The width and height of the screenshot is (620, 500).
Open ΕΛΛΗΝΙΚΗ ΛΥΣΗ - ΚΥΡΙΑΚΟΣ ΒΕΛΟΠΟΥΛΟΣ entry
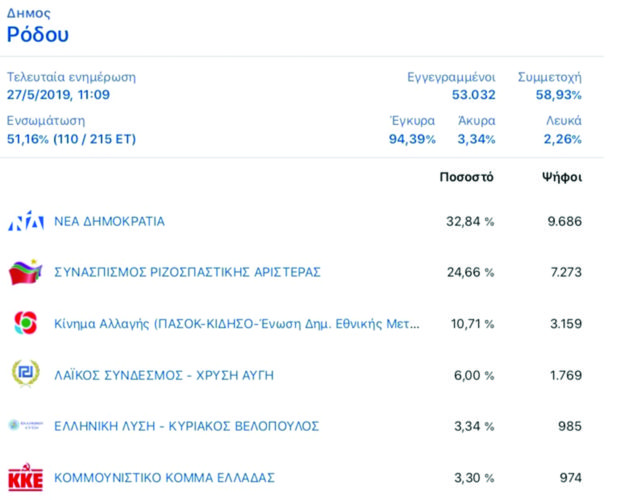186,426
